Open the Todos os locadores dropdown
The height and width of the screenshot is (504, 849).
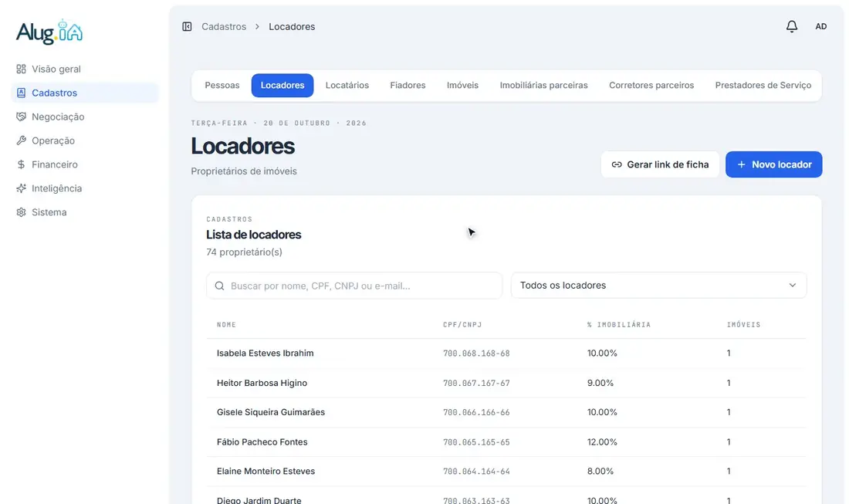658,286
